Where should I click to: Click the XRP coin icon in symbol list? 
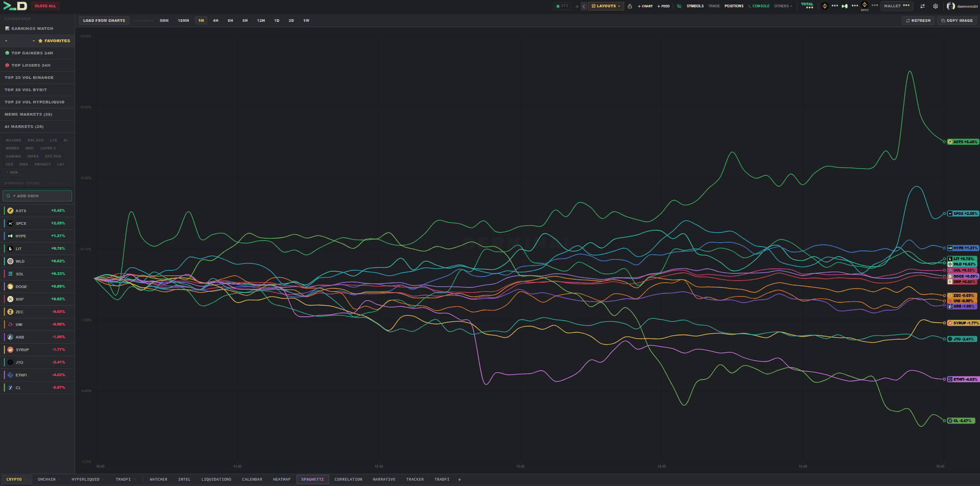pos(10,299)
